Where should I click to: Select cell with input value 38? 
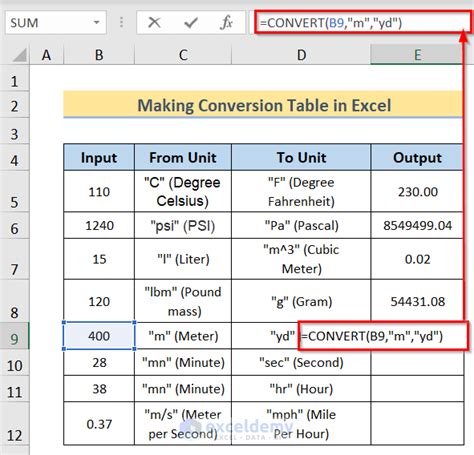(99, 389)
